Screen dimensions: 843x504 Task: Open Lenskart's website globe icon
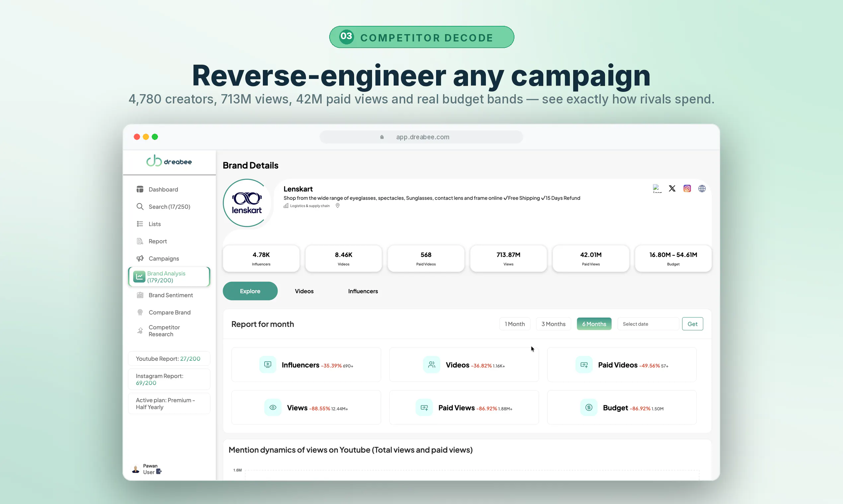coord(702,188)
